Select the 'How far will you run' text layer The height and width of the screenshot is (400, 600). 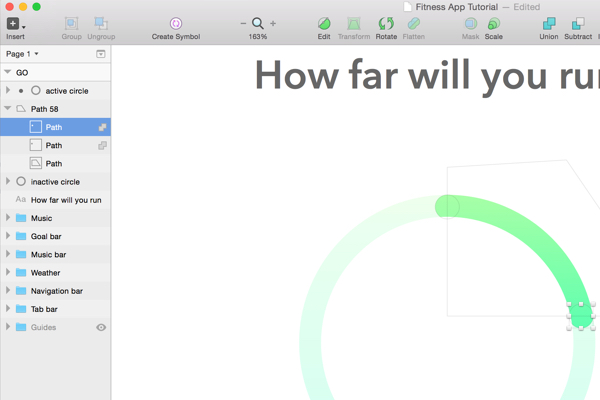pyautogui.click(x=55, y=200)
